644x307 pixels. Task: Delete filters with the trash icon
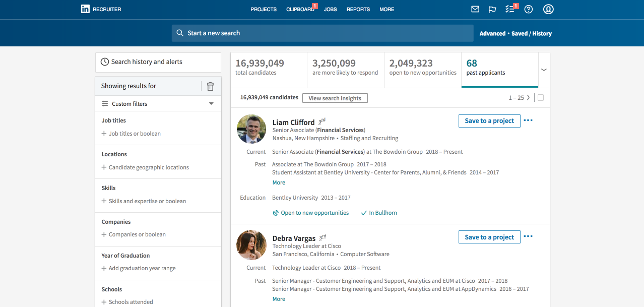211,86
